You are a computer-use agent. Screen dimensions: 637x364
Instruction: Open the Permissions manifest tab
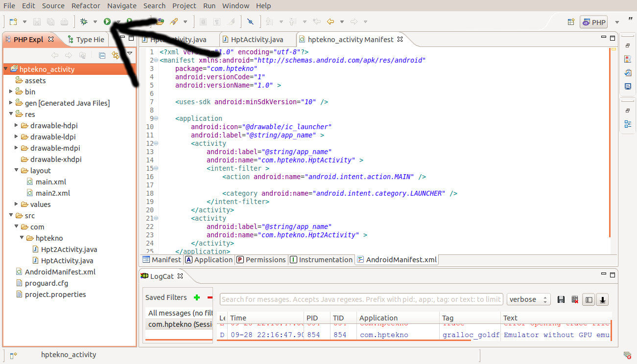coord(261,260)
